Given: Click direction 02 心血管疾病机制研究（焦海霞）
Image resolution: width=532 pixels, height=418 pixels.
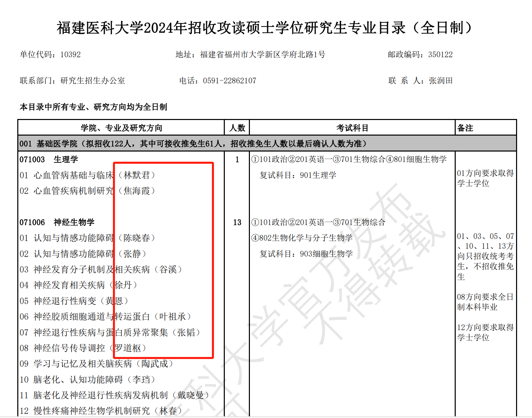Looking at the screenshot, I should point(87,191).
